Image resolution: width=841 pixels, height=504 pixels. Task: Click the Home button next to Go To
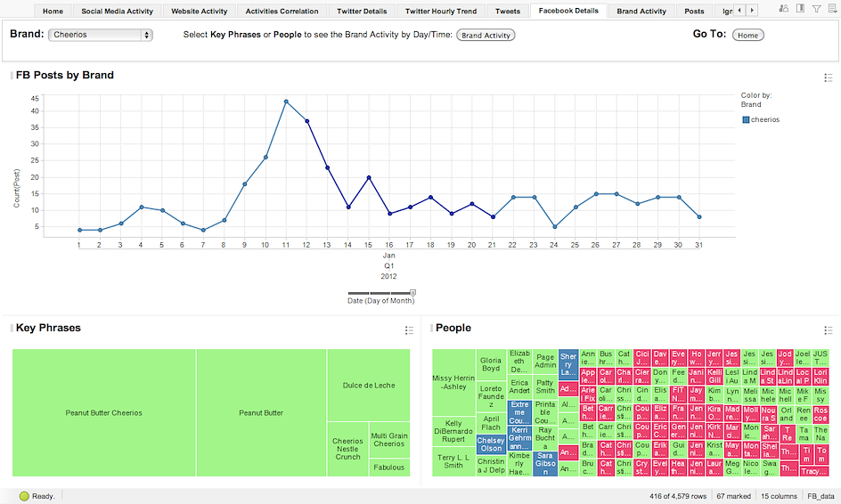pyautogui.click(x=747, y=36)
